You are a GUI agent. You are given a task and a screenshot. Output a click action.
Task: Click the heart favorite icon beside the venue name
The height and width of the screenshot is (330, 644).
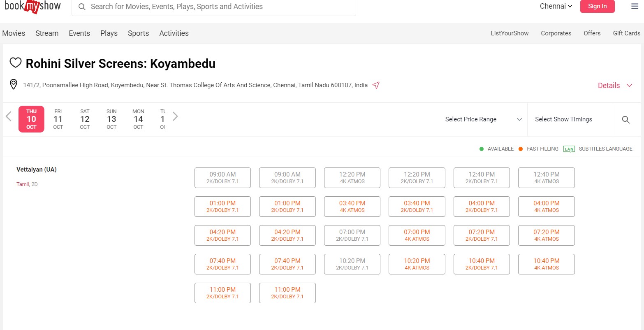15,63
